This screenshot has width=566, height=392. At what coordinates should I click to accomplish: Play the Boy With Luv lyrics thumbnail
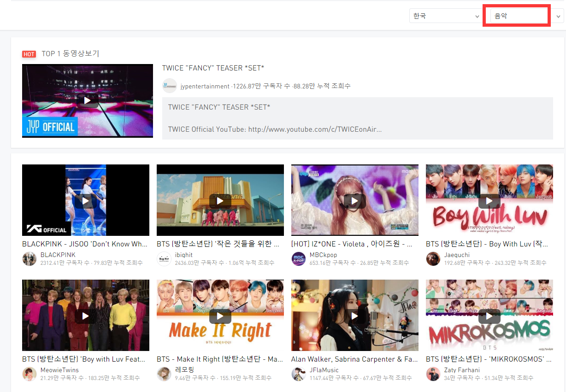click(x=489, y=200)
